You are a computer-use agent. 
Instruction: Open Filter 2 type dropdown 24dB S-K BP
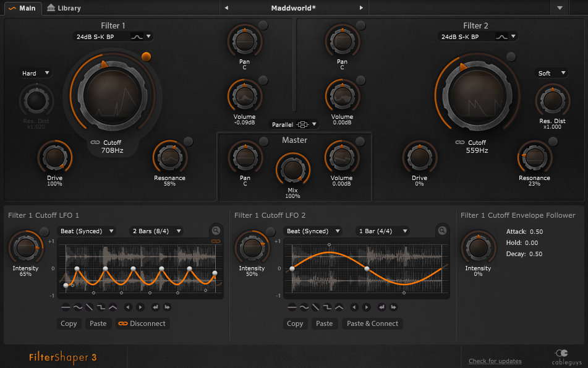click(x=477, y=36)
